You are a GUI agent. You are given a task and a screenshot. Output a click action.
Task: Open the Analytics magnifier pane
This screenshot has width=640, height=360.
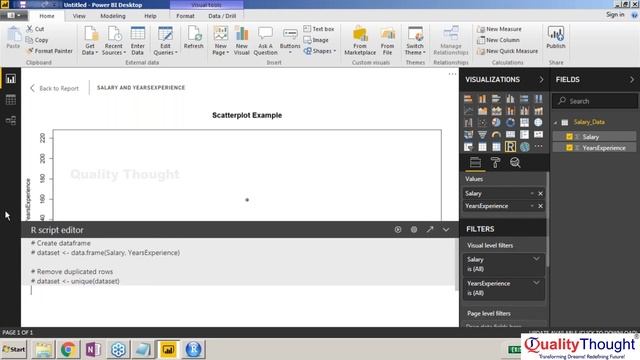coord(515,162)
